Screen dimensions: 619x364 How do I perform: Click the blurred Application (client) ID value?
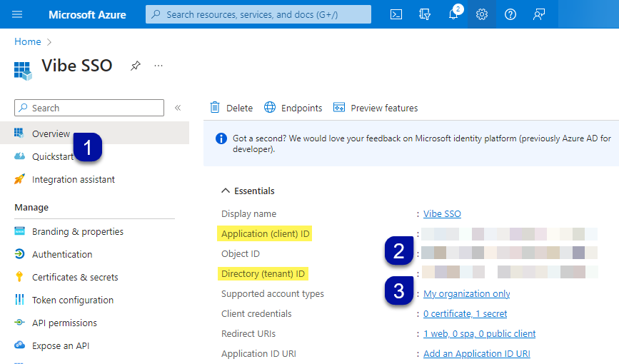click(x=509, y=234)
